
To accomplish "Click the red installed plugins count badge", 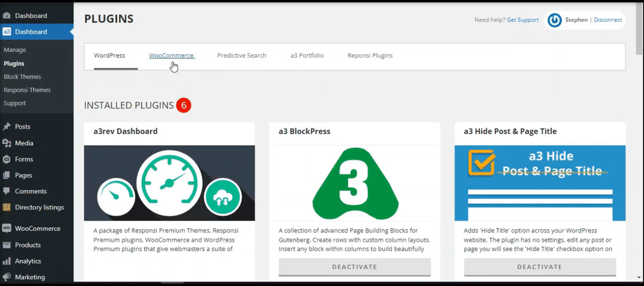I will tap(183, 105).
